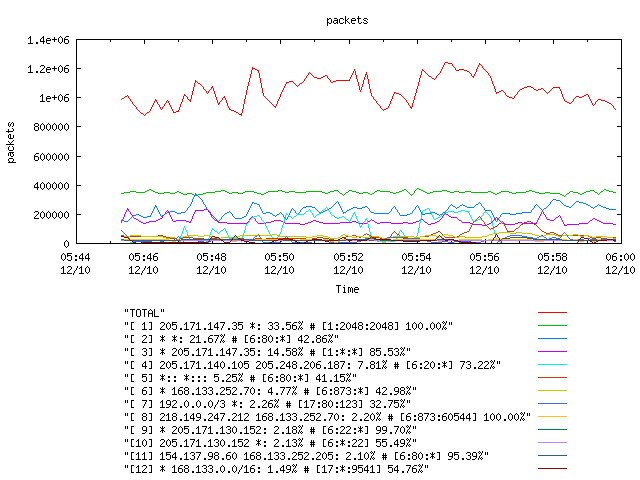This screenshot has height=480, width=640.
Task: Select legend entry [ 8] 218.149.247.212
Action: [327, 417]
